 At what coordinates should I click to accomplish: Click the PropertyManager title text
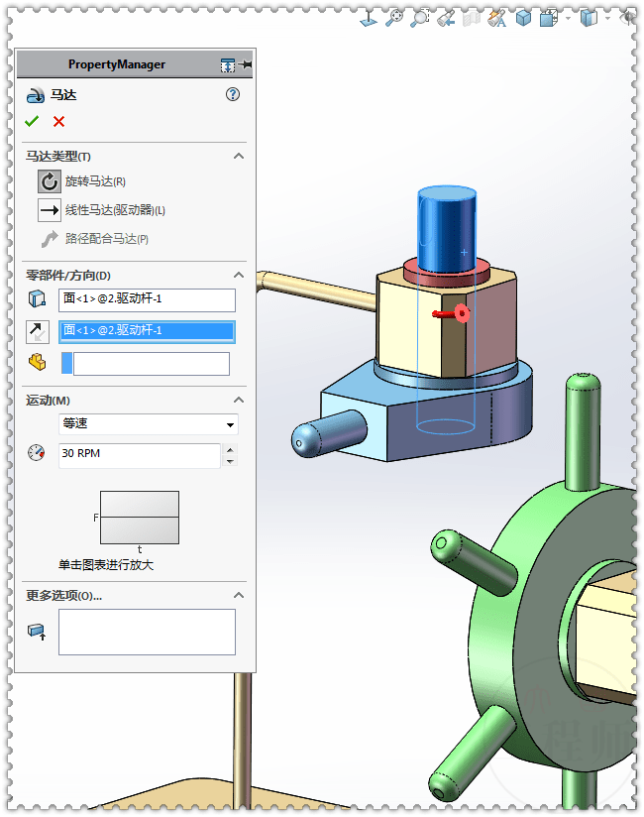pyautogui.click(x=117, y=64)
